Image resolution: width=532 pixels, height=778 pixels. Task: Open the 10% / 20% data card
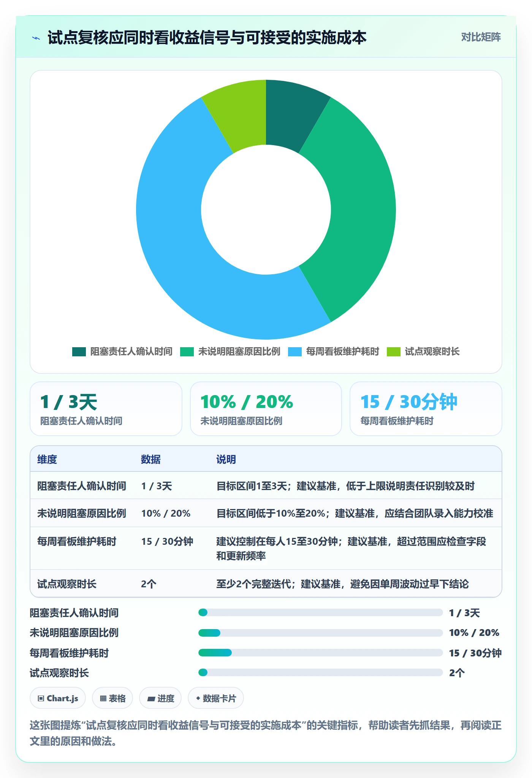click(x=266, y=409)
